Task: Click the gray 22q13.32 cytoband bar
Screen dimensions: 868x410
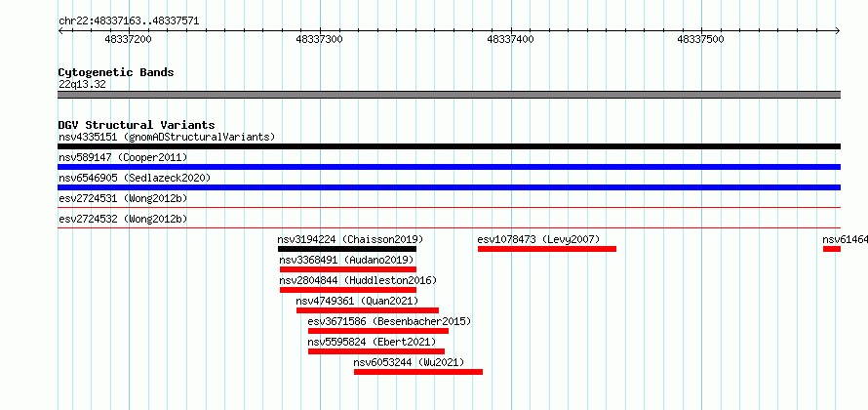Action: pos(450,95)
